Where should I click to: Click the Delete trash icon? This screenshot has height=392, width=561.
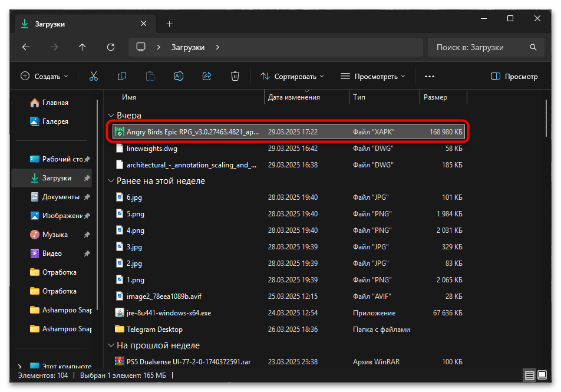tap(235, 76)
